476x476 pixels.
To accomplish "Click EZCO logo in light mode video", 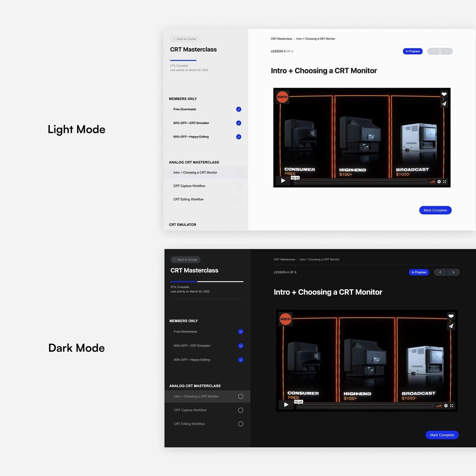I will [283, 97].
